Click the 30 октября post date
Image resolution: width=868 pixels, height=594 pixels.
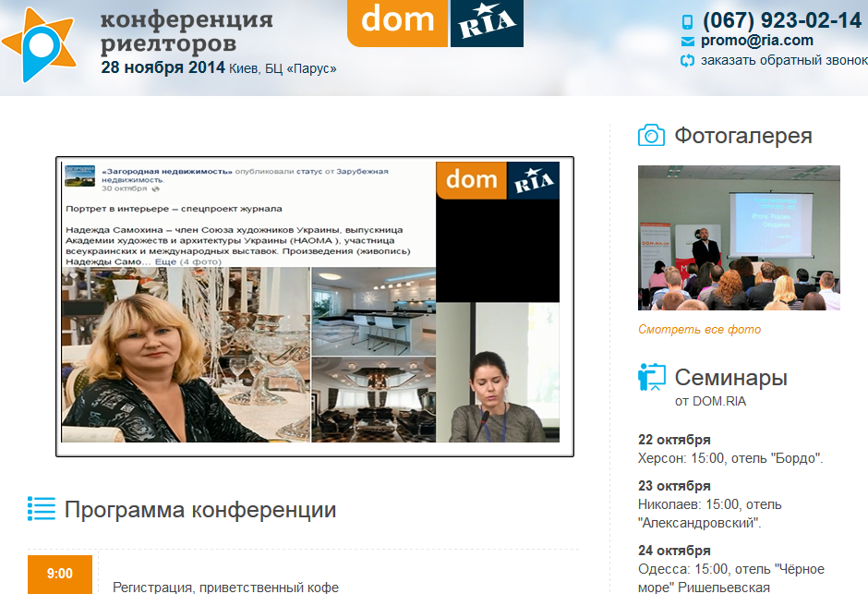[x=124, y=188]
